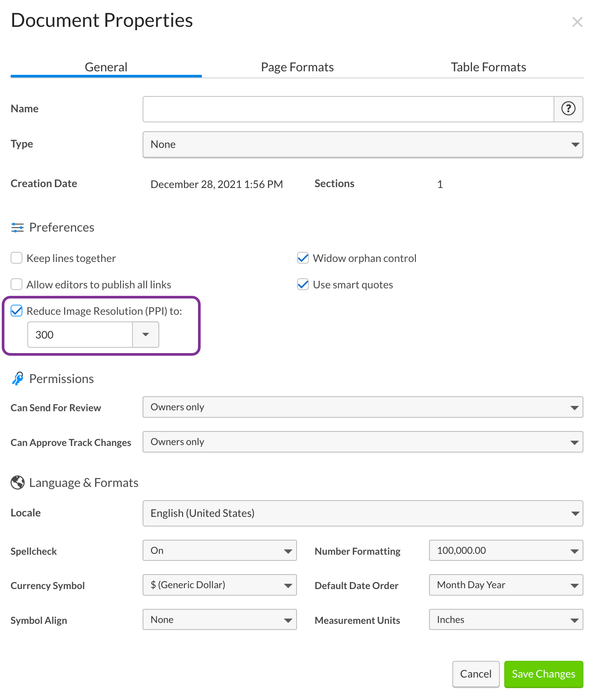Click the Save Changes button

point(543,674)
